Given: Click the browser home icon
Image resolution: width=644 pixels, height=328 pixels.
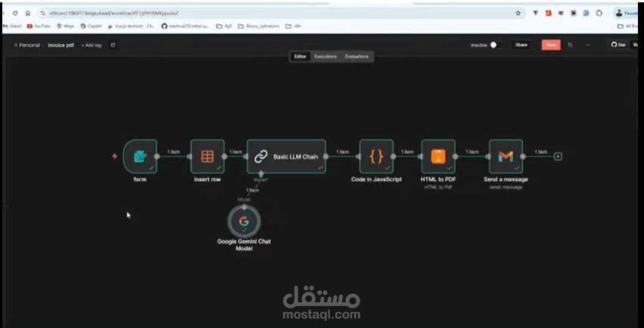Looking at the screenshot, I should tap(28, 13).
